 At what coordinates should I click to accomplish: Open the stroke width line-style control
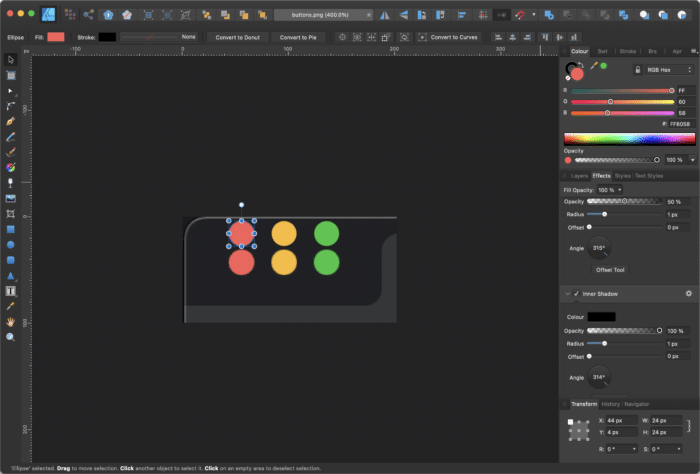pos(158,37)
